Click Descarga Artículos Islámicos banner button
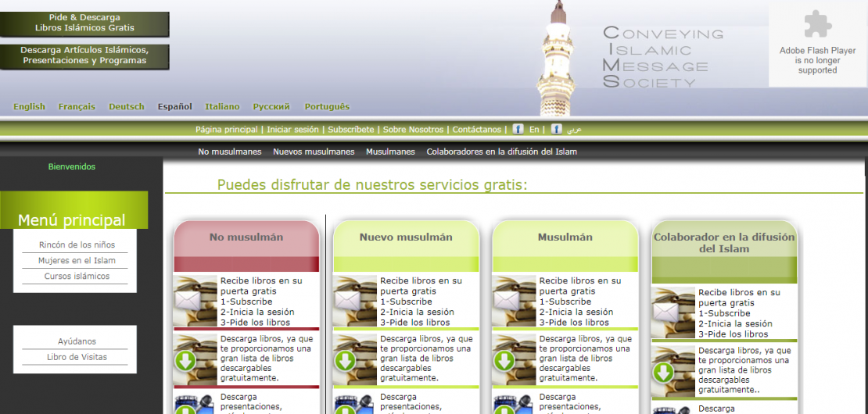Image resolution: width=868 pixels, height=414 pixels. coord(84,55)
